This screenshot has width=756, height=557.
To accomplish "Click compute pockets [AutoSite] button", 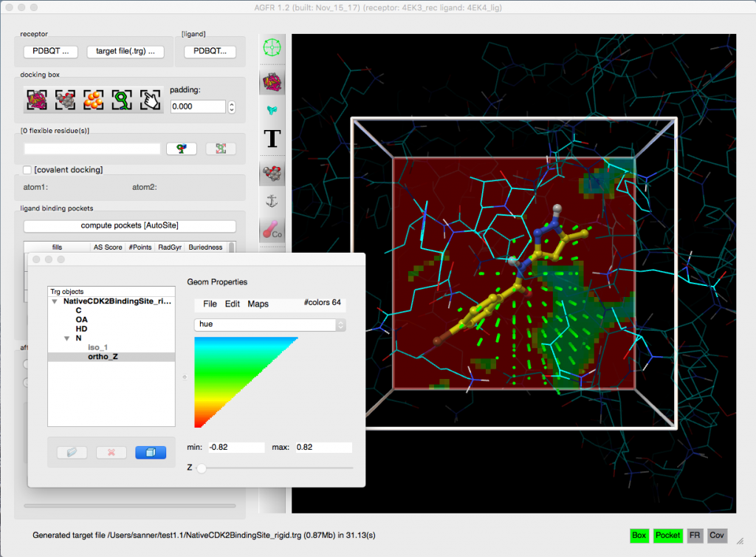I will (x=130, y=225).
